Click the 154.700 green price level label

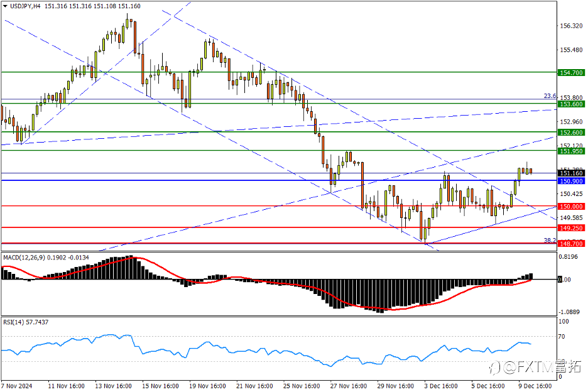(x=571, y=72)
